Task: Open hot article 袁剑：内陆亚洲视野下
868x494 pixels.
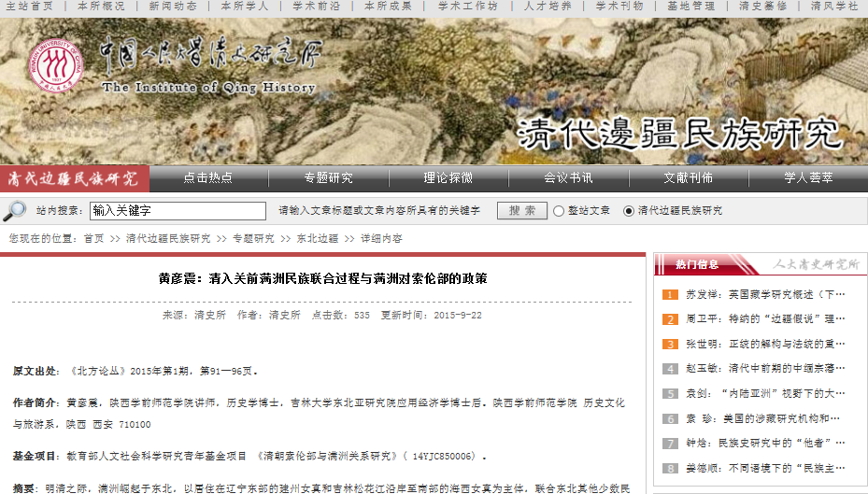Action: (765, 394)
